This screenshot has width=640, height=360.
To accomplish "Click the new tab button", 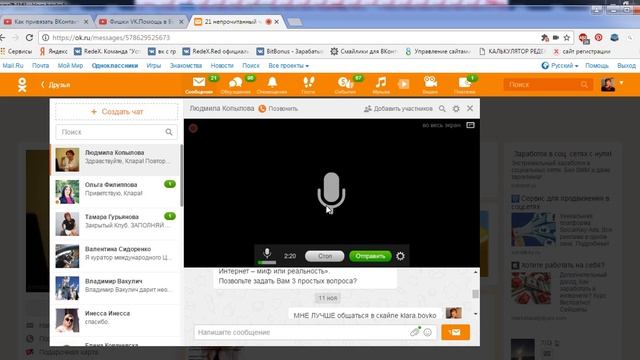I will tap(295, 22).
